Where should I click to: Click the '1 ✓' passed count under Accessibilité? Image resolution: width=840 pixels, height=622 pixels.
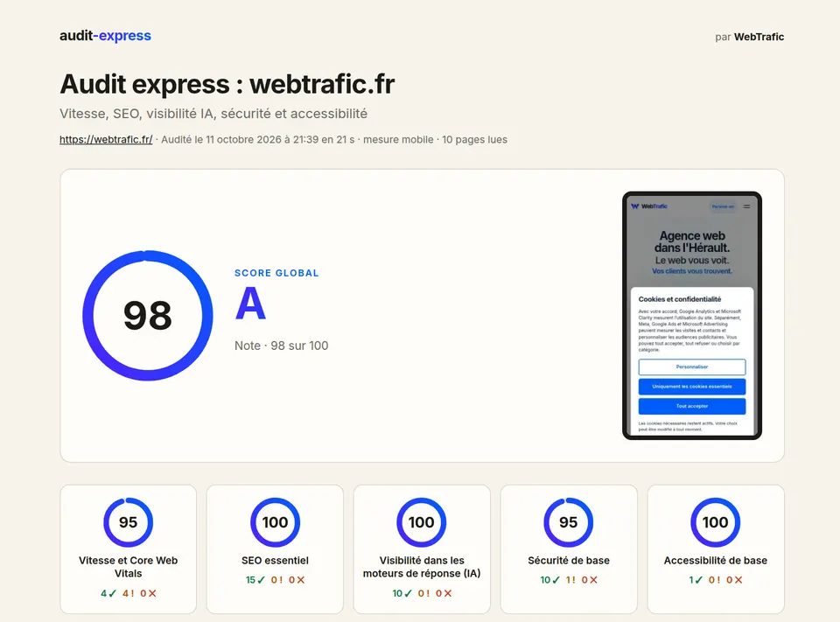click(696, 580)
